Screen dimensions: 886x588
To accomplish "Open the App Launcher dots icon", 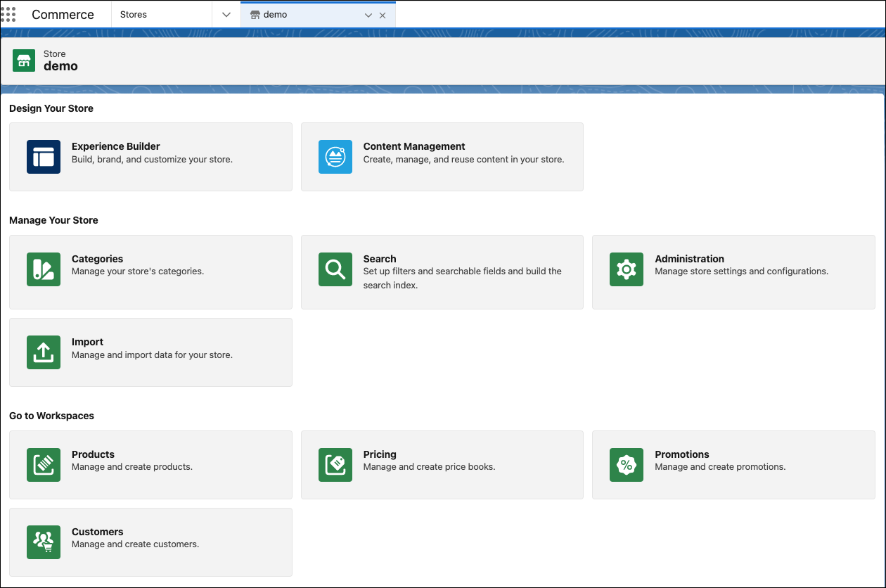I will click(8, 15).
